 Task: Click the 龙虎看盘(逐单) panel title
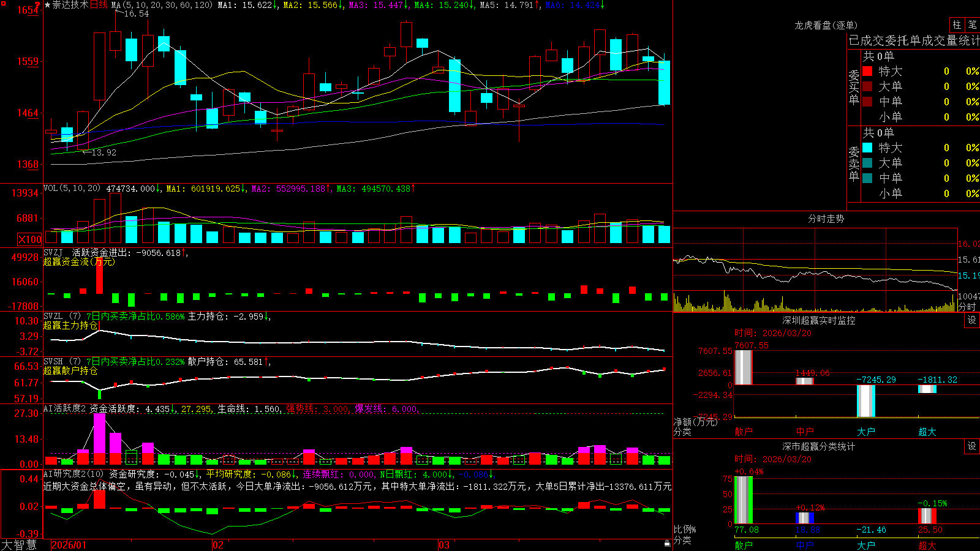click(x=826, y=25)
